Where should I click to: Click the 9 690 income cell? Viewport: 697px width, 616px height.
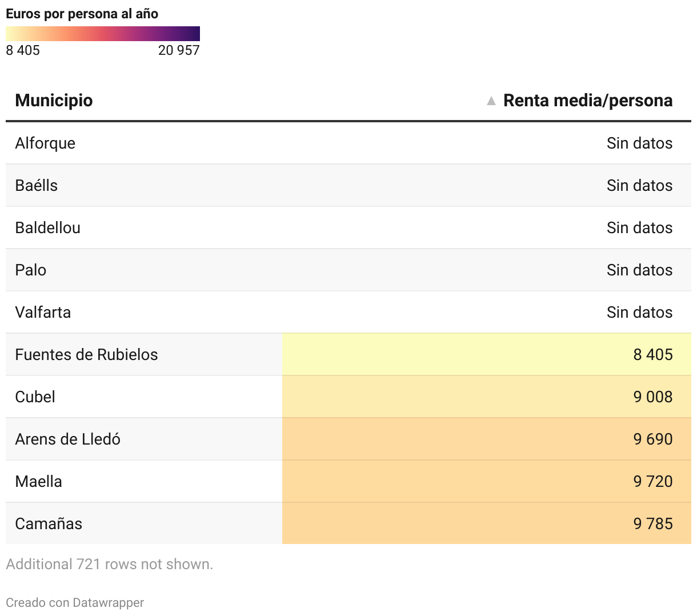pos(652,439)
